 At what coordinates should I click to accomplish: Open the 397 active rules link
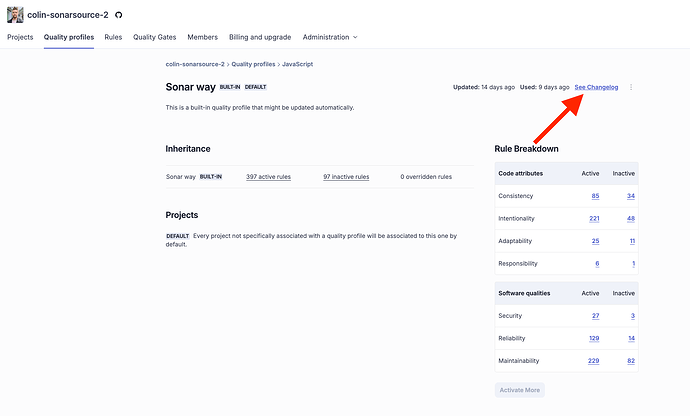[x=268, y=177]
